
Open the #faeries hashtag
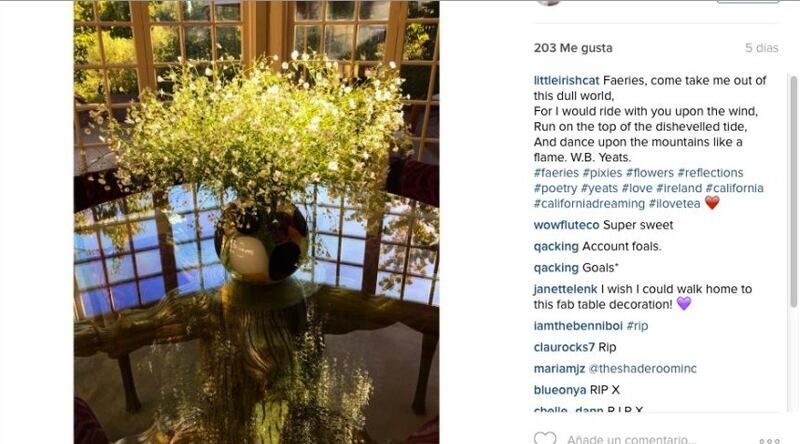pos(556,172)
